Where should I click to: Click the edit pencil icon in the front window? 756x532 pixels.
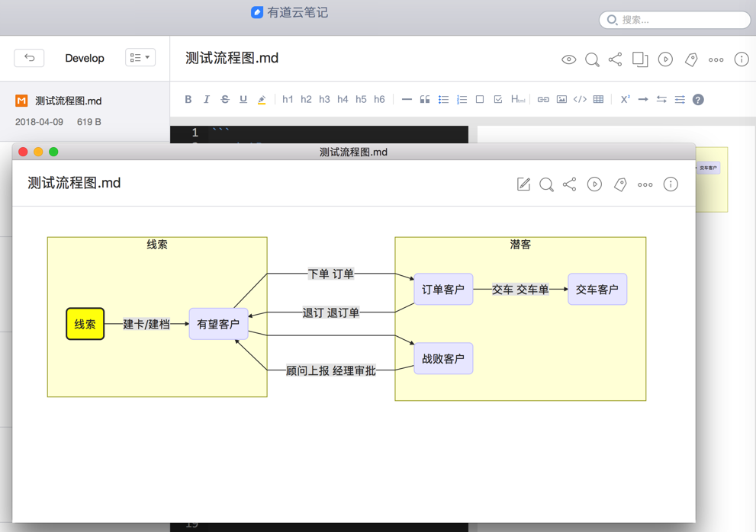(x=523, y=184)
